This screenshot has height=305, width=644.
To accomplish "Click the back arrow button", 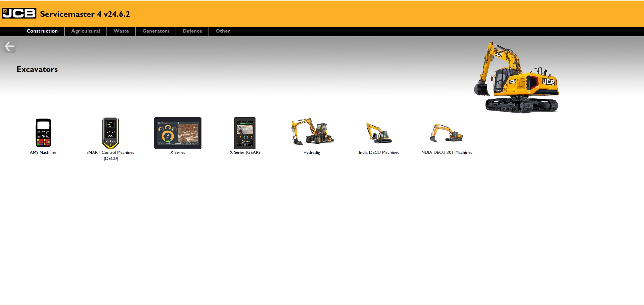I will click(10, 46).
